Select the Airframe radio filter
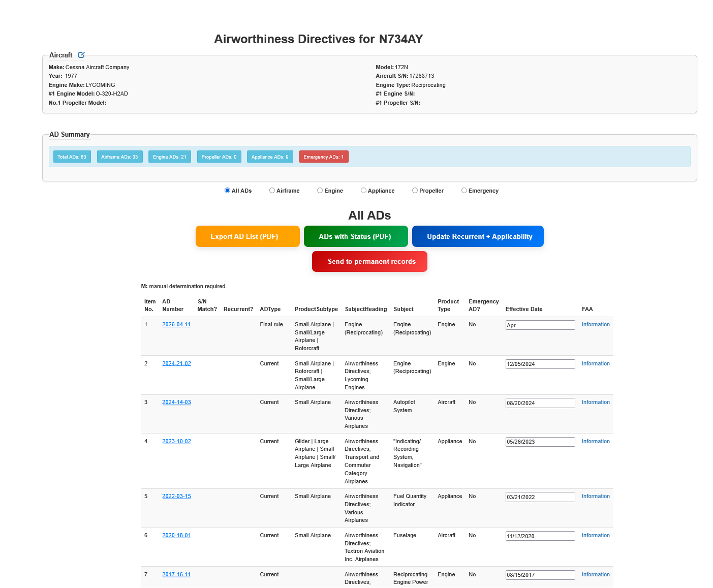Viewport: 713px width, 588px height. coord(272,191)
